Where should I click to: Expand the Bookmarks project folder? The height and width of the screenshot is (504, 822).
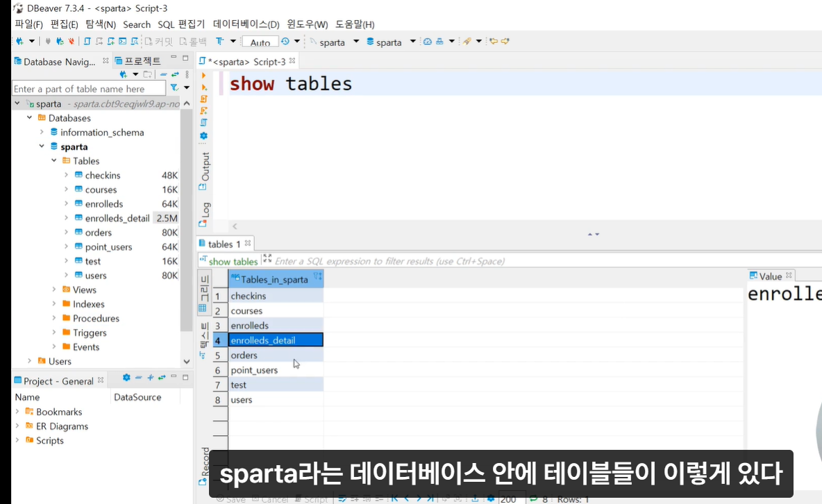pyautogui.click(x=17, y=412)
